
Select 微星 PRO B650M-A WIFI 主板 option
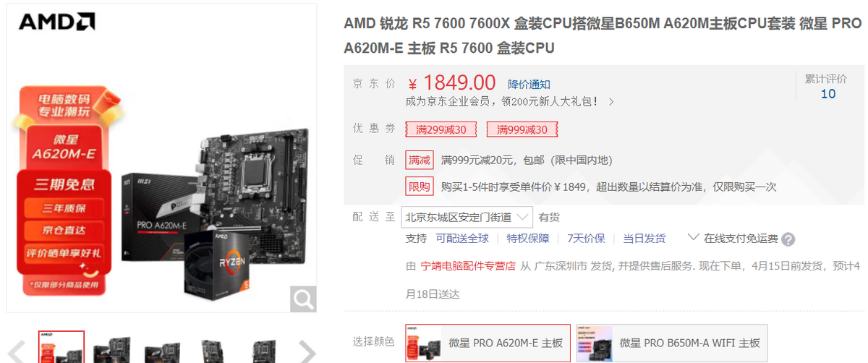coord(671,343)
